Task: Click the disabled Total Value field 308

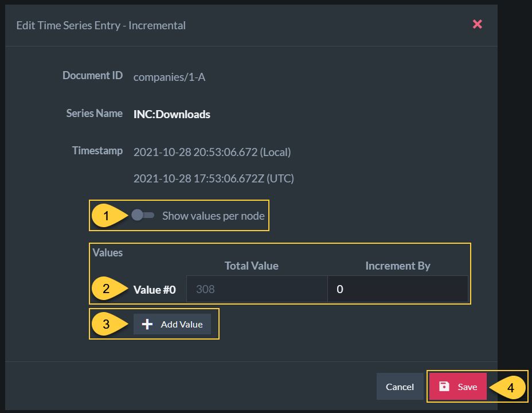Action: click(x=257, y=289)
